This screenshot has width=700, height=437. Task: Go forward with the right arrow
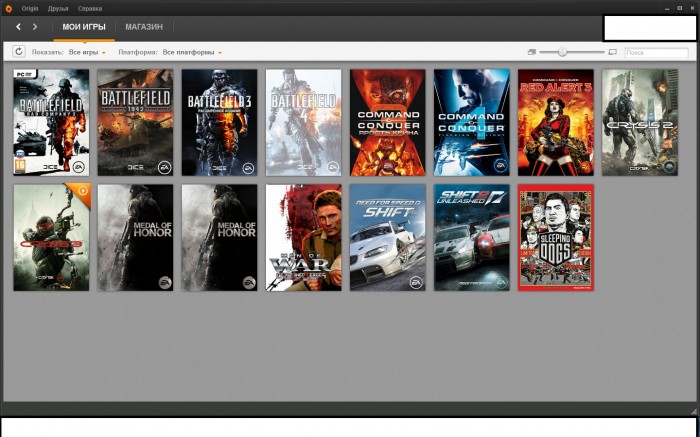click(x=35, y=27)
